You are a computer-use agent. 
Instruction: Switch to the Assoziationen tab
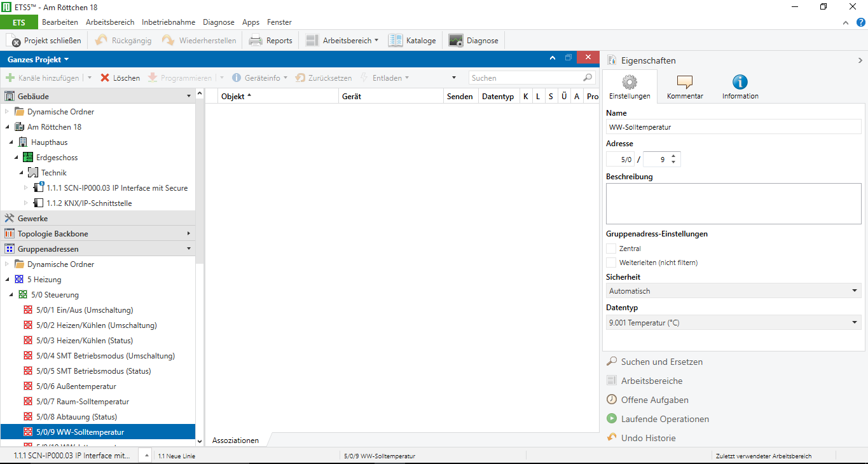click(x=235, y=440)
